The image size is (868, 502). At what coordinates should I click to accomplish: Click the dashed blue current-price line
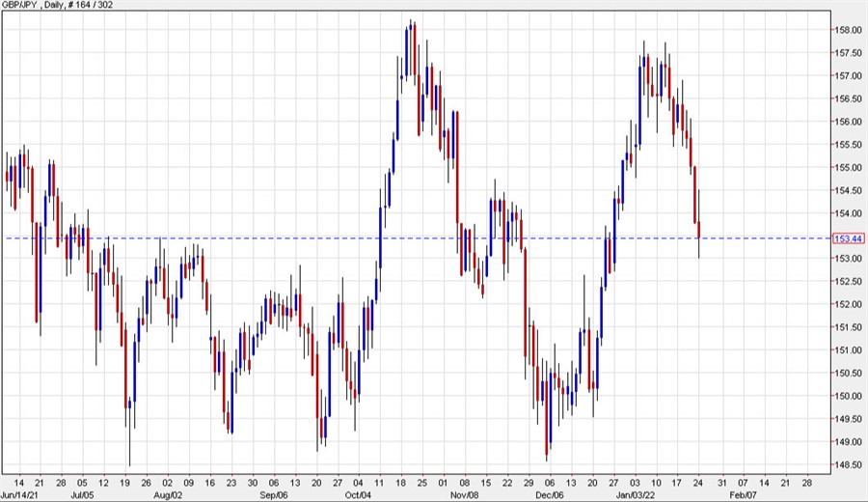(x=417, y=238)
